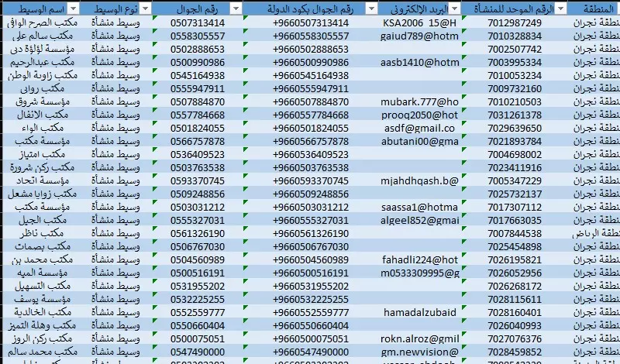Select establishment number 7012987249
The image size is (620, 364).
[x=515, y=22]
